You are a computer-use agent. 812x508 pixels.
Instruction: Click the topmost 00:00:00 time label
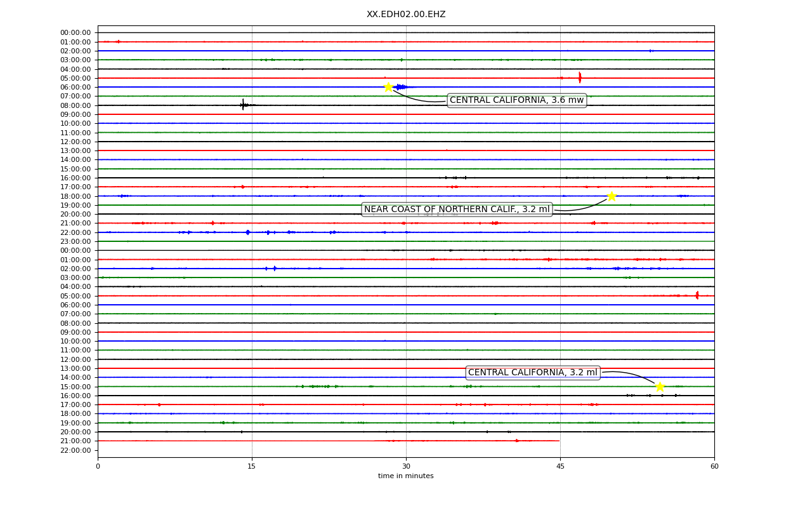pos(75,32)
